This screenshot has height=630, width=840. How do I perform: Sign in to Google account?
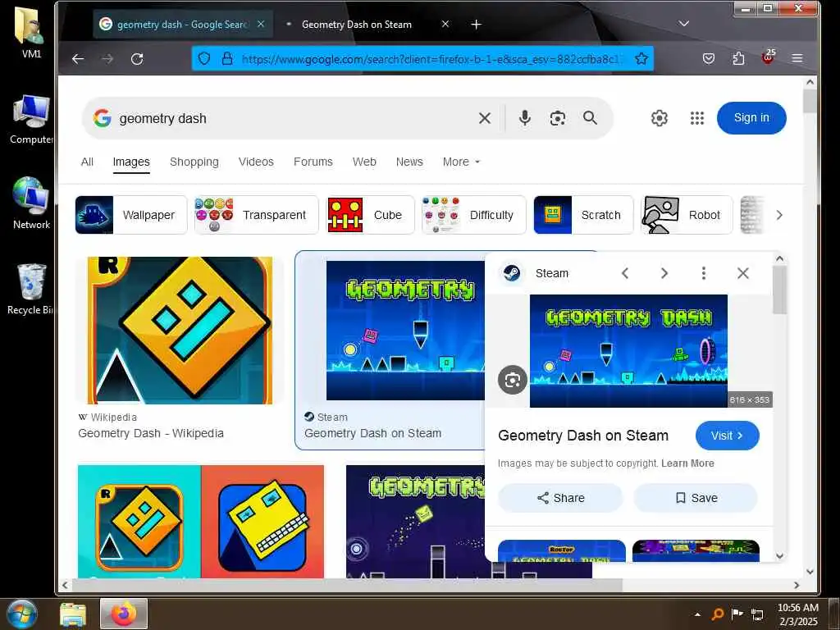pos(751,118)
